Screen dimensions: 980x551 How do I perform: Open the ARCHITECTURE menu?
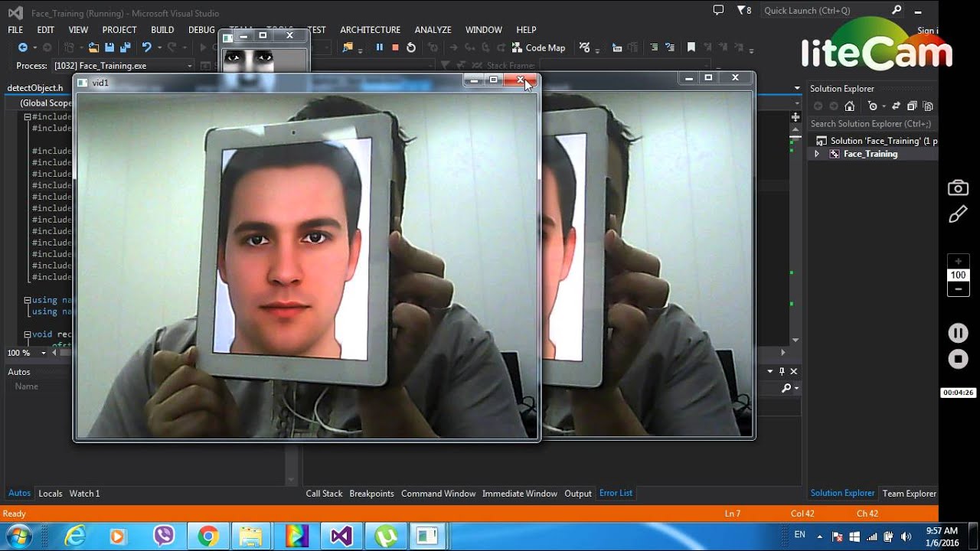[x=371, y=30]
